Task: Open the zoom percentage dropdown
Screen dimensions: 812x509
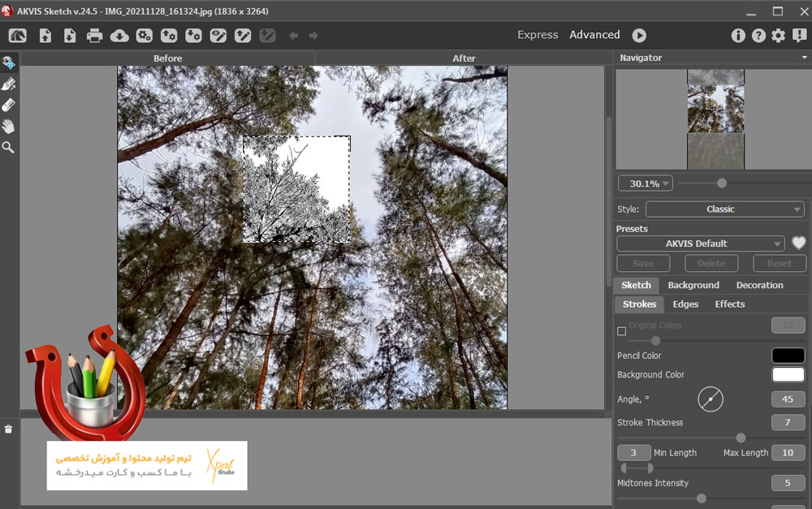Action: click(x=646, y=183)
